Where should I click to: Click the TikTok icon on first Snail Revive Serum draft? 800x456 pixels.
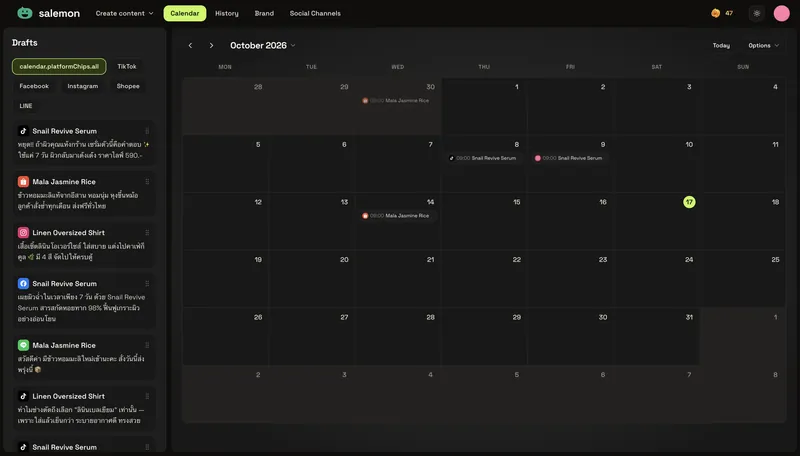pos(23,131)
